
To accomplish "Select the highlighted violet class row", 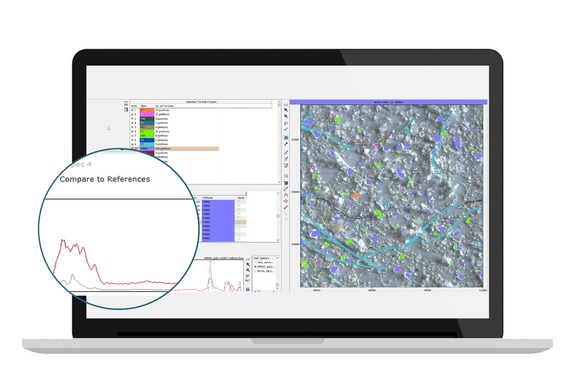I will tap(175, 149).
